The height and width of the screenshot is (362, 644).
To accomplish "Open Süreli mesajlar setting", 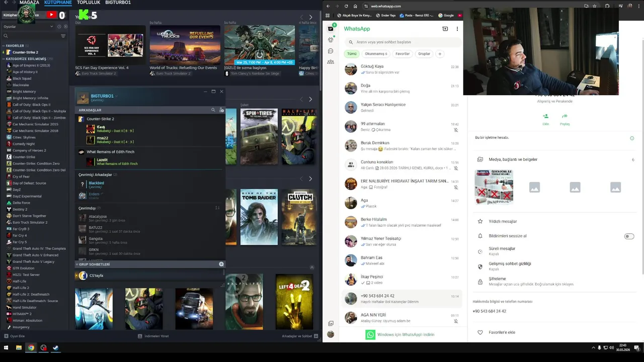I will point(555,251).
